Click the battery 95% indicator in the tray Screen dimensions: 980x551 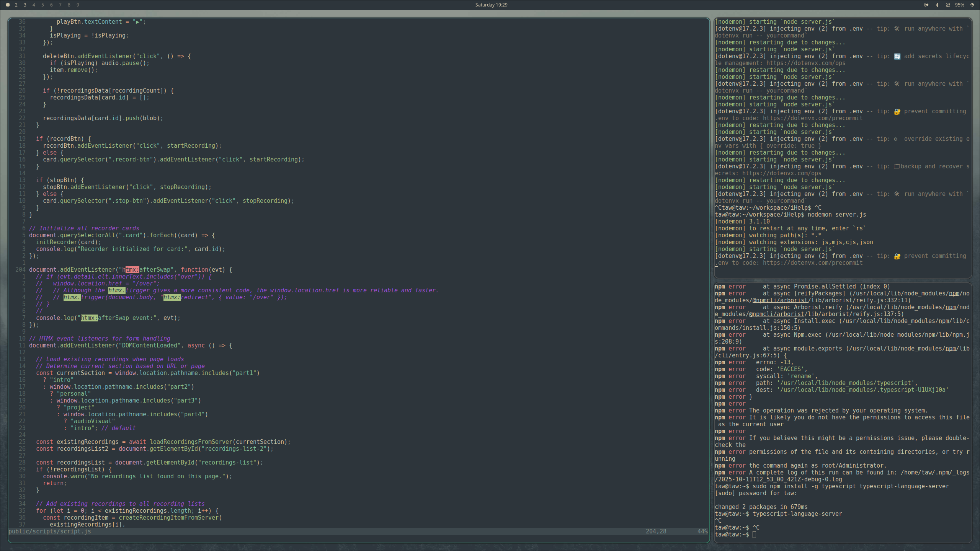[959, 5]
